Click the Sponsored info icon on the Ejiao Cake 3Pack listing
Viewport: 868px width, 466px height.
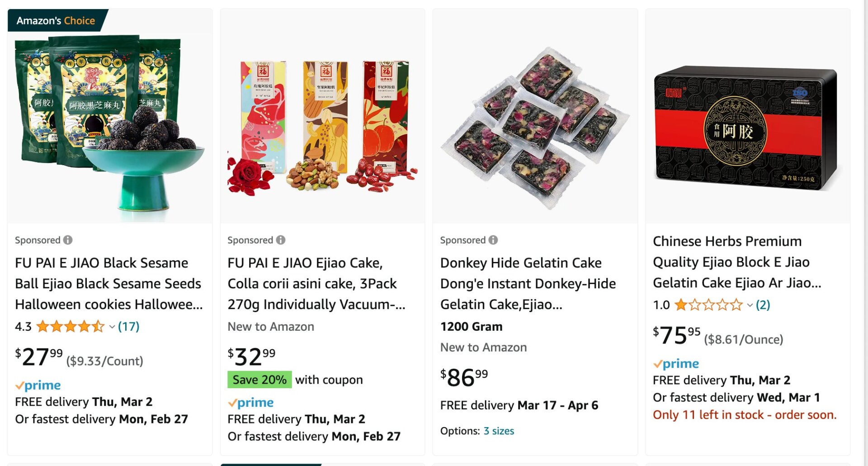point(280,240)
